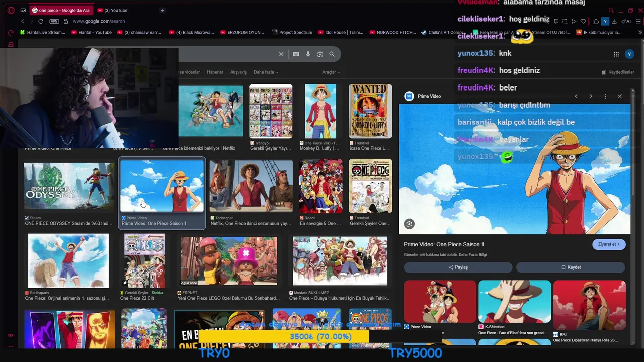
Task: Go to the previous image in preview
Action: 576,96
